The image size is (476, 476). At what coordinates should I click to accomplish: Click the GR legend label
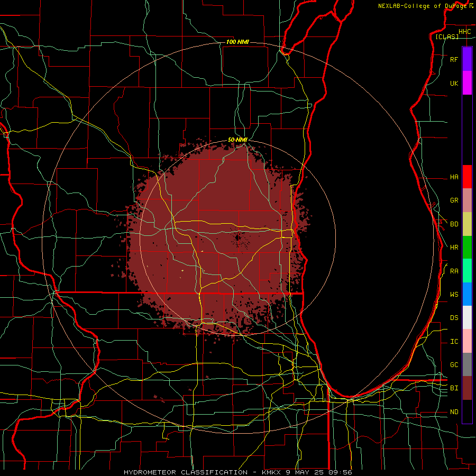point(454,200)
